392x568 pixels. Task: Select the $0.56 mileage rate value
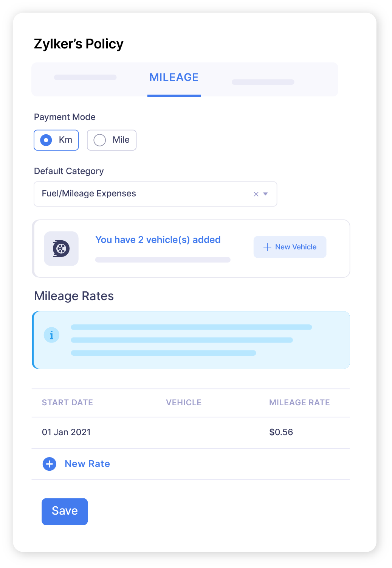(x=281, y=432)
